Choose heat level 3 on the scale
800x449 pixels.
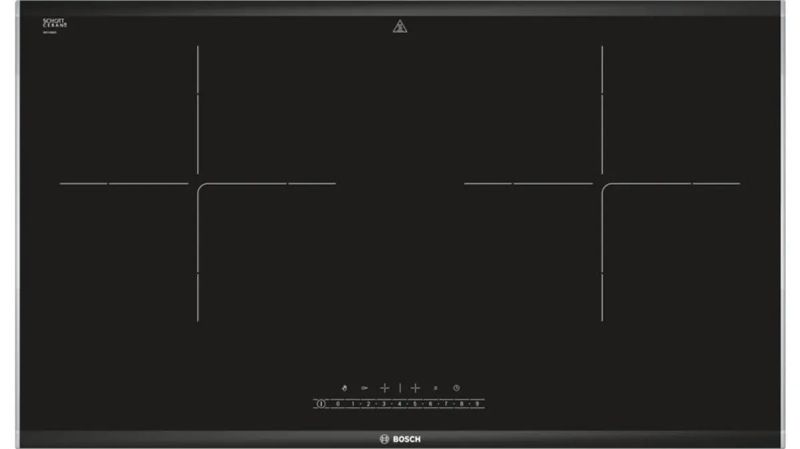pos(384,403)
